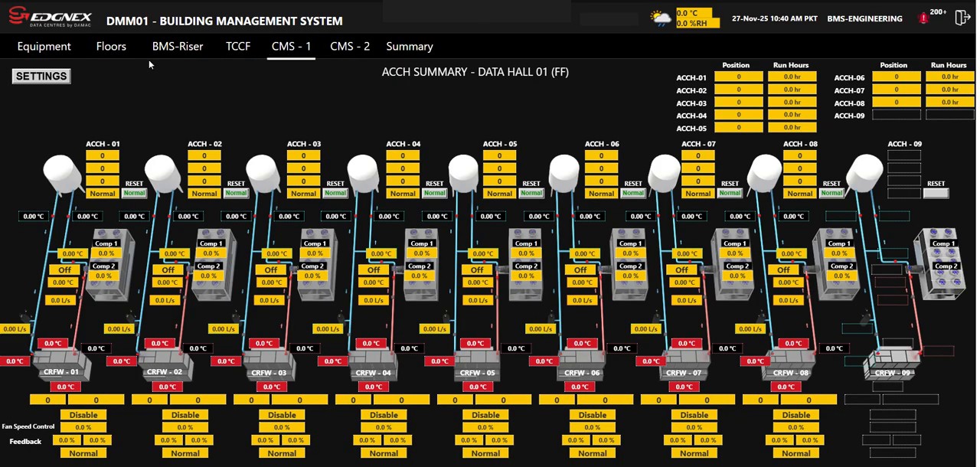Click the logout door icon
Image resolution: width=980 pixels, height=467 pixels.
[962, 18]
